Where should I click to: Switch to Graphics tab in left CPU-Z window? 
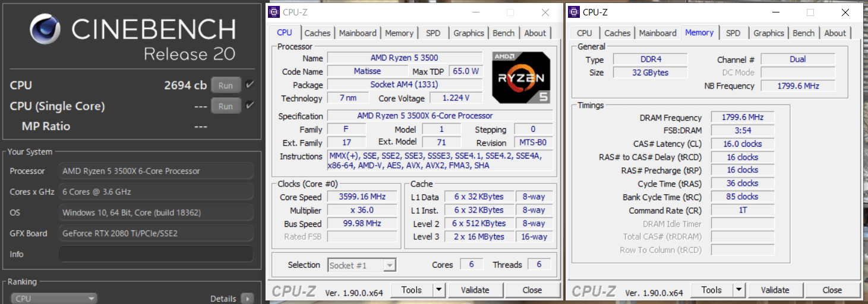[x=469, y=33]
